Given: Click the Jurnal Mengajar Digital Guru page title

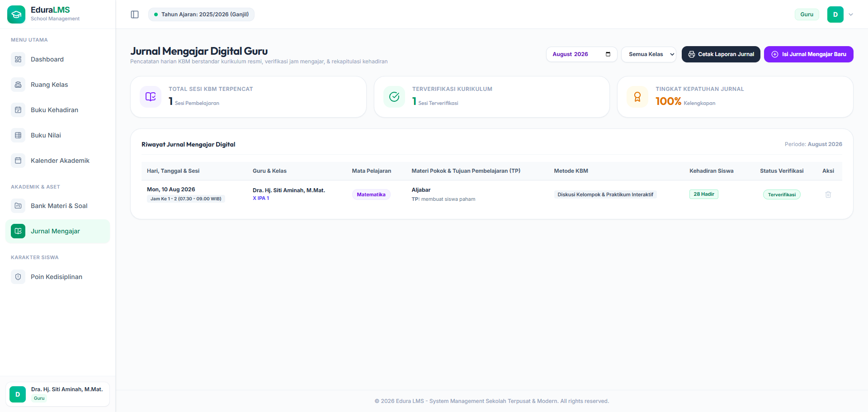Looking at the screenshot, I should tap(199, 51).
